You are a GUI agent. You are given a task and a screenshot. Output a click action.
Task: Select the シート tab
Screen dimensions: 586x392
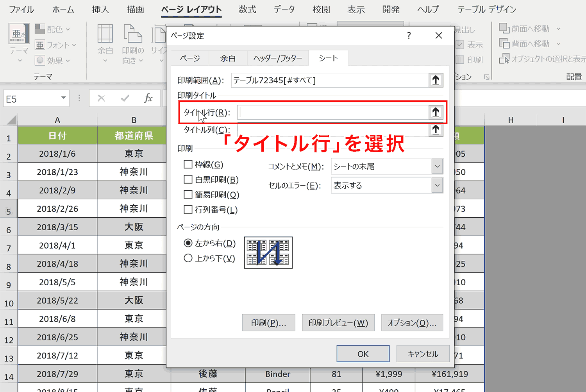pyautogui.click(x=328, y=58)
